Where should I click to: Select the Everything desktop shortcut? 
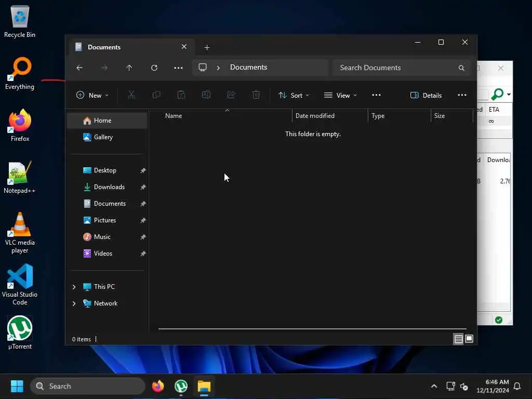click(20, 74)
